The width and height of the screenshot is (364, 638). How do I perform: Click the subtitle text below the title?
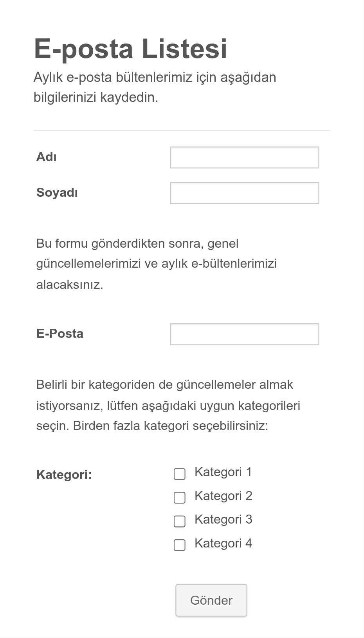pos(155,87)
